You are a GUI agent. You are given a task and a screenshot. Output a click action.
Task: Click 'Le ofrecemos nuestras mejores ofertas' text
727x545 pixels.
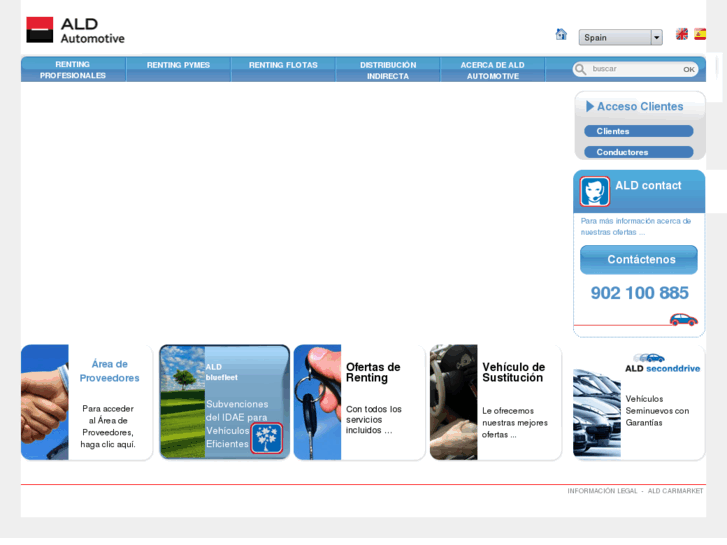point(515,423)
